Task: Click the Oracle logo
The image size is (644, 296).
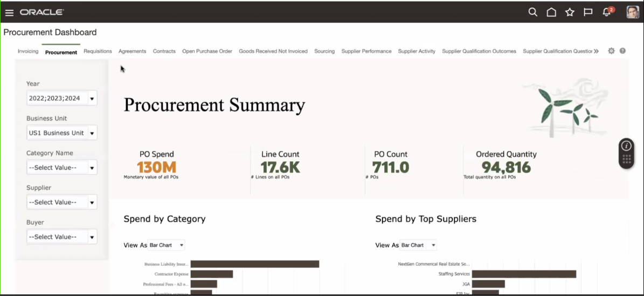Action: click(x=41, y=12)
